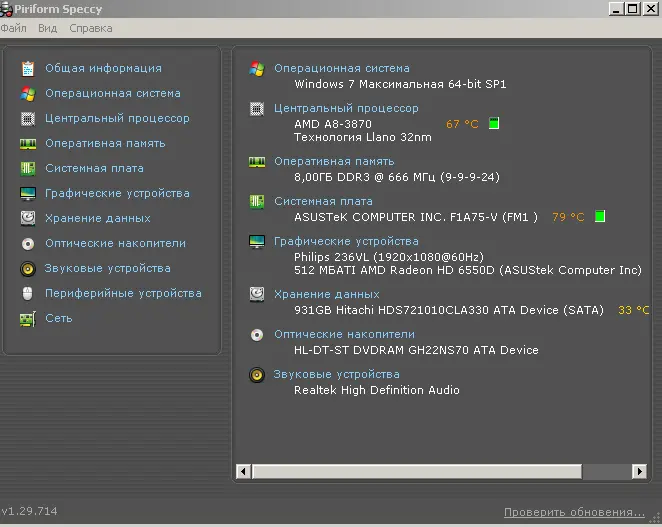Select Системная плата in sidebar
This screenshot has width=662, height=527.
click(95, 168)
